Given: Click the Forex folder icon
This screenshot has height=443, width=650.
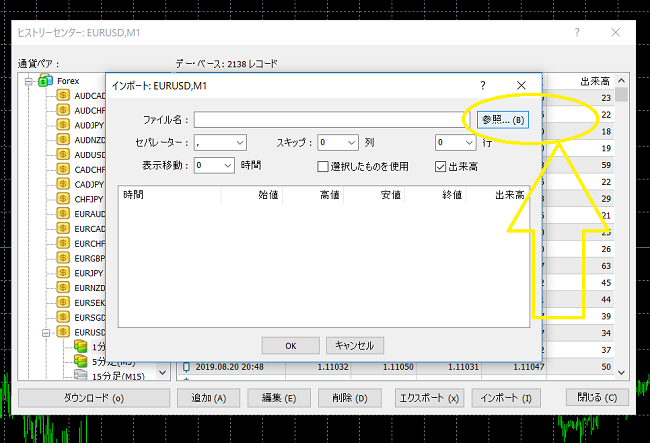Looking at the screenshot, I should pyautogui.click(x=46, y=81).
